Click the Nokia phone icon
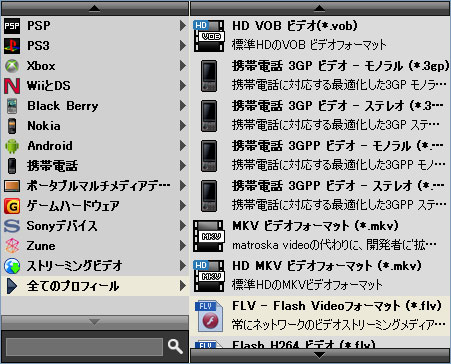Image resolution: width=451 pixels, height=364 pixels. (12, 126)
